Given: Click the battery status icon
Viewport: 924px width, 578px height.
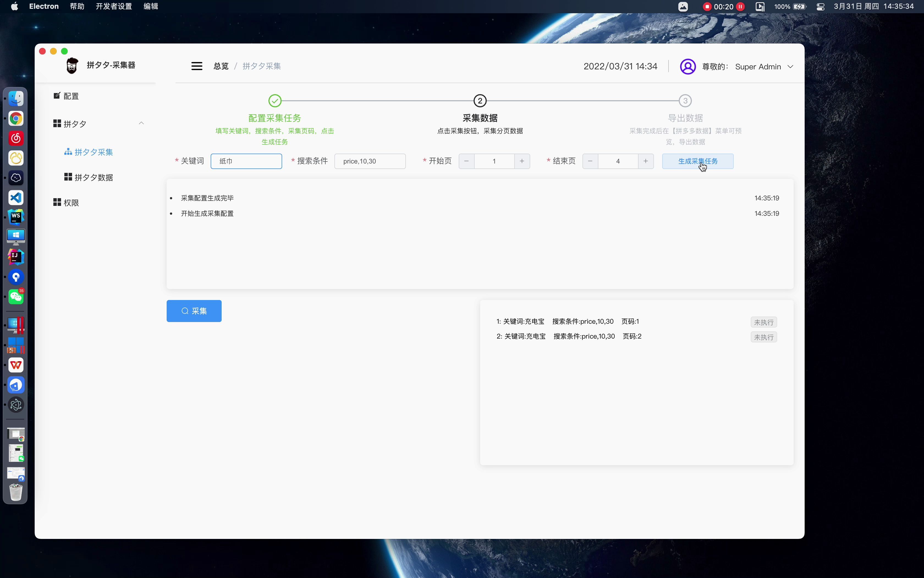Looking at the screenshot, I should 799,7.
